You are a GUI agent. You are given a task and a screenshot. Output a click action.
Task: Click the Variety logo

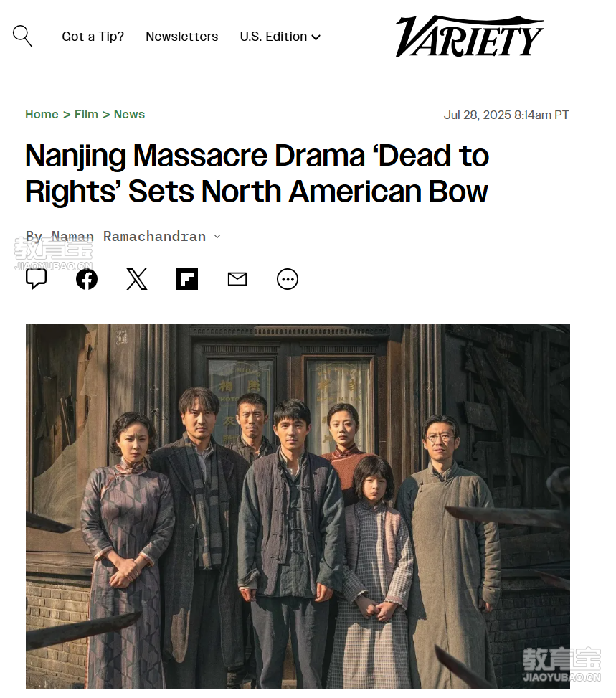[469, 37]
